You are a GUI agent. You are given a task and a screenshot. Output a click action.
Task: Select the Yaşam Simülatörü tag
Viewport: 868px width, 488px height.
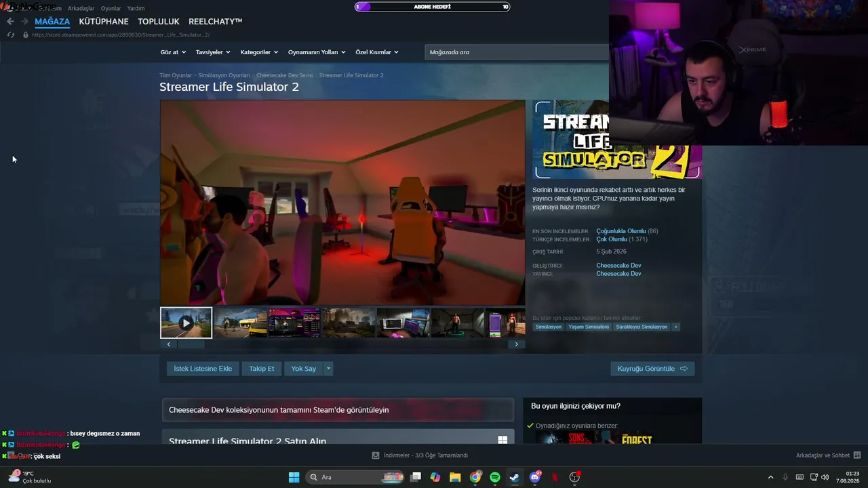(589, 327)
